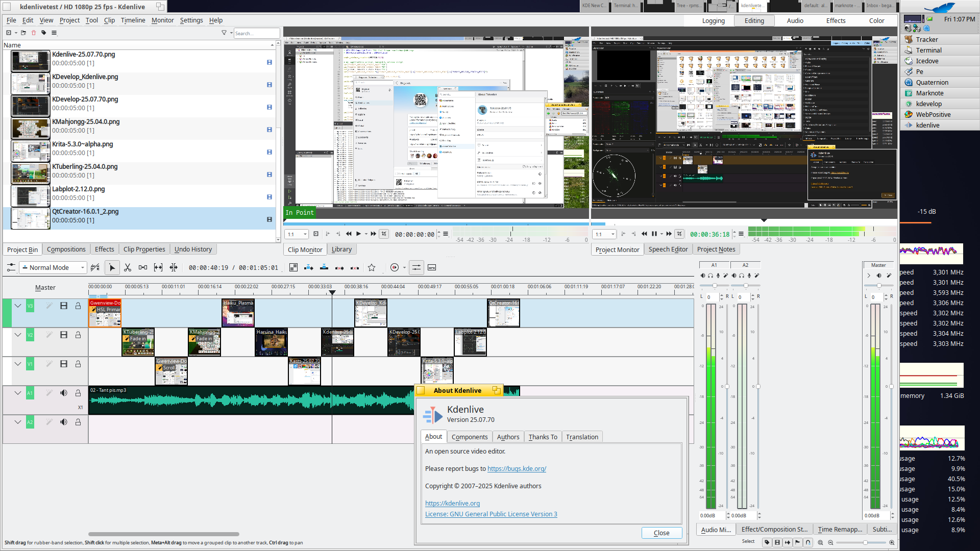Open the Normal Mode dropdown
The height and width of the screenshot is (551, 980).
[53, 268]
